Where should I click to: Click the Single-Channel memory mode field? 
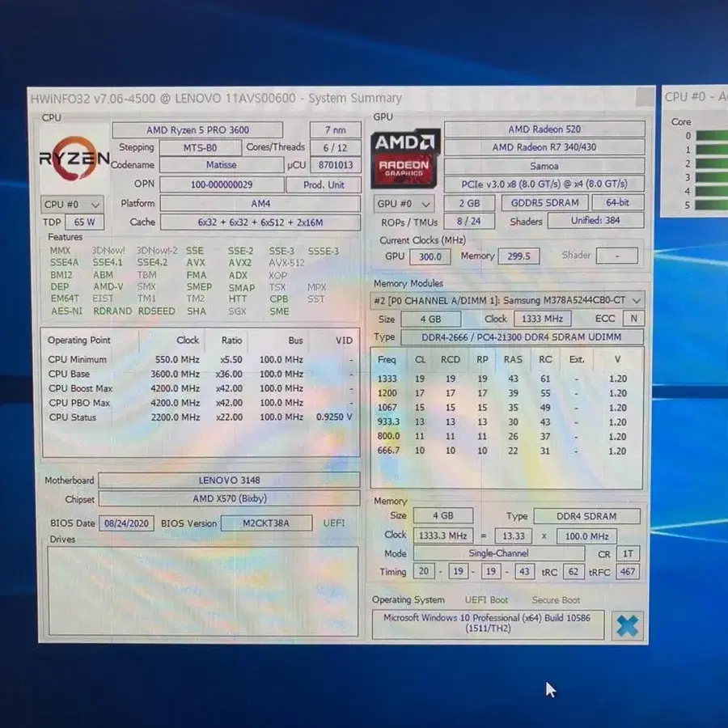498,553
